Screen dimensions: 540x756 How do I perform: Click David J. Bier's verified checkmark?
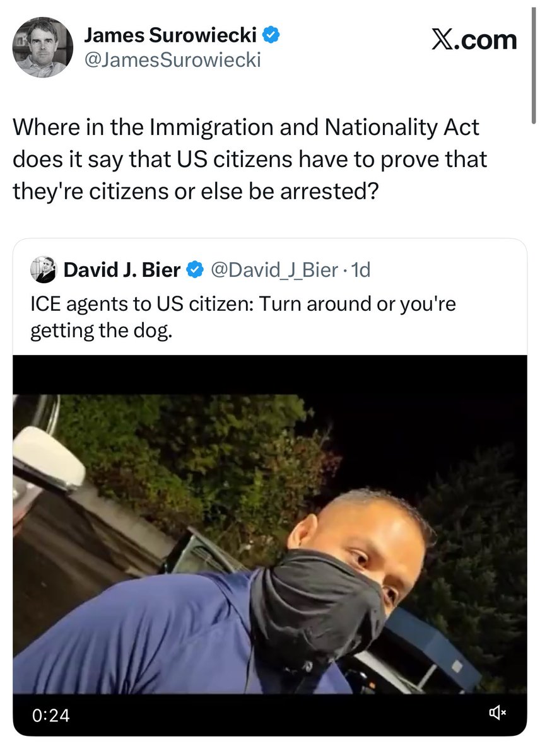pyautogui.click(x=194, y=269)
